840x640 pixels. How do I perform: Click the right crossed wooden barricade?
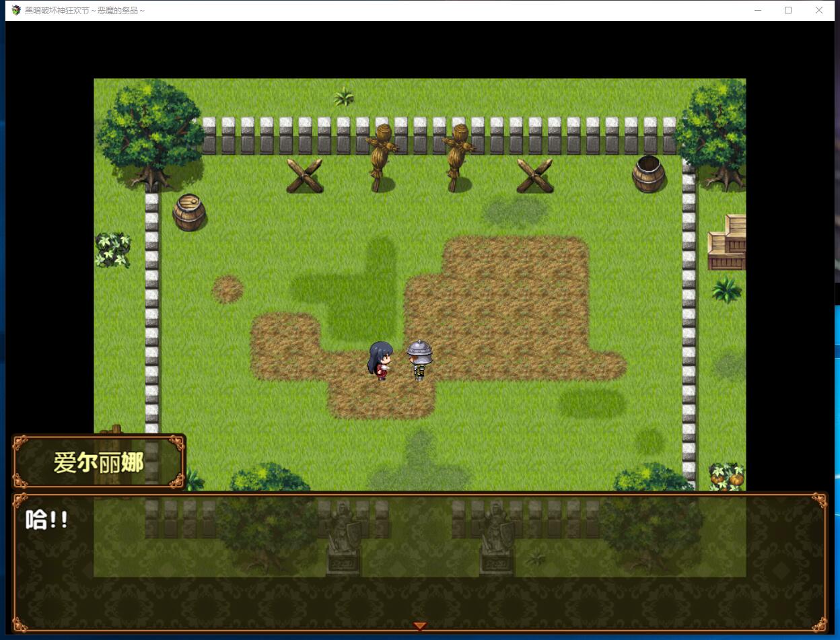point(535,176)
